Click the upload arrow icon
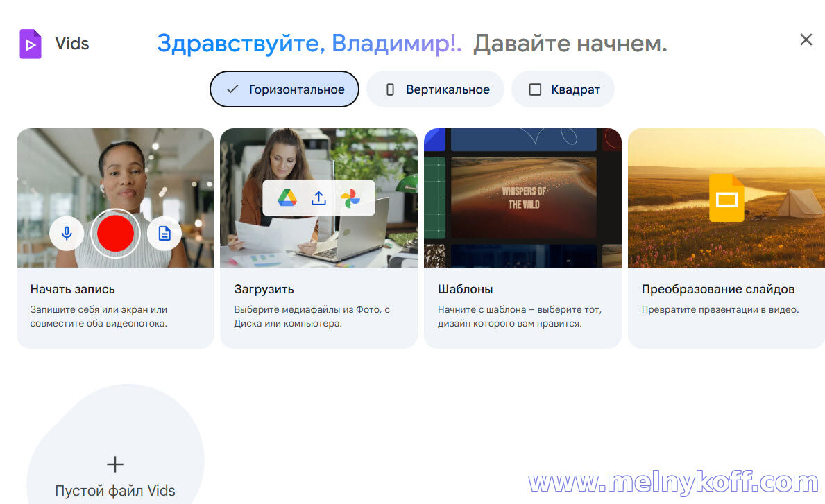The height and width of the screenshot is (504, 825). coord(318,198)
